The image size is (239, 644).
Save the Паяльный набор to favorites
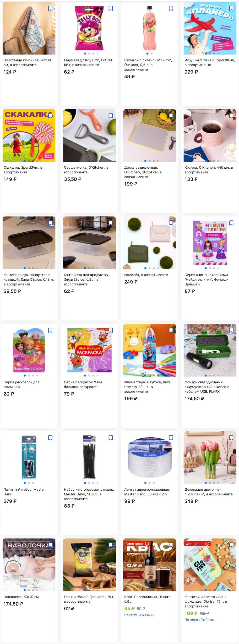50,438
